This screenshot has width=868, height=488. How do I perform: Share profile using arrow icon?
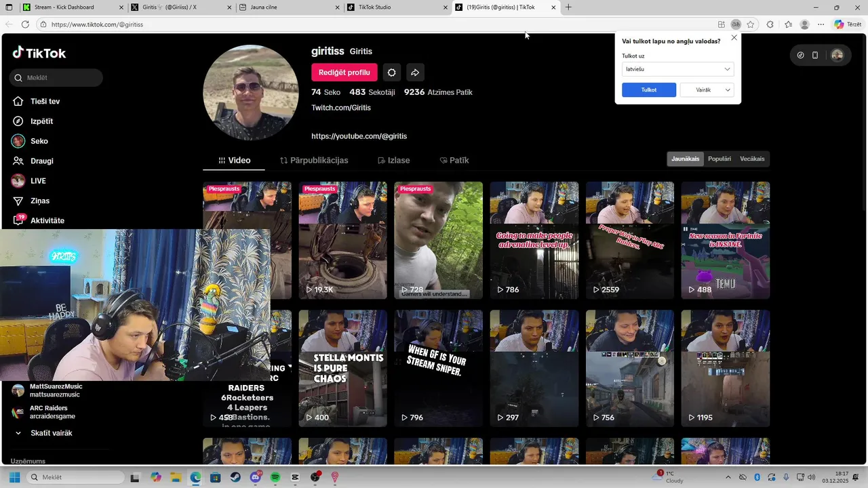(x=415, y=73)
